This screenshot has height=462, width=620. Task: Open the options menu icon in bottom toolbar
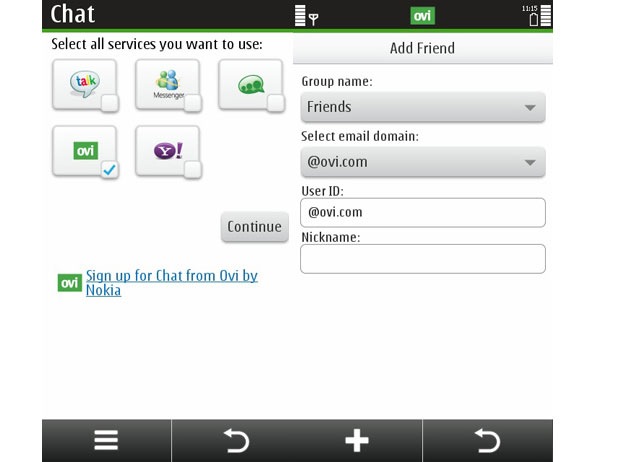106,440
